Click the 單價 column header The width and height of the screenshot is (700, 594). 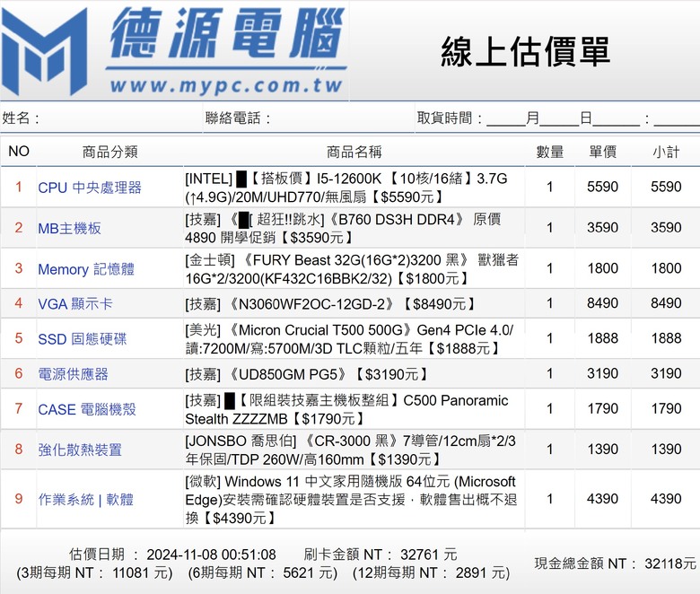tap(603, 152)
